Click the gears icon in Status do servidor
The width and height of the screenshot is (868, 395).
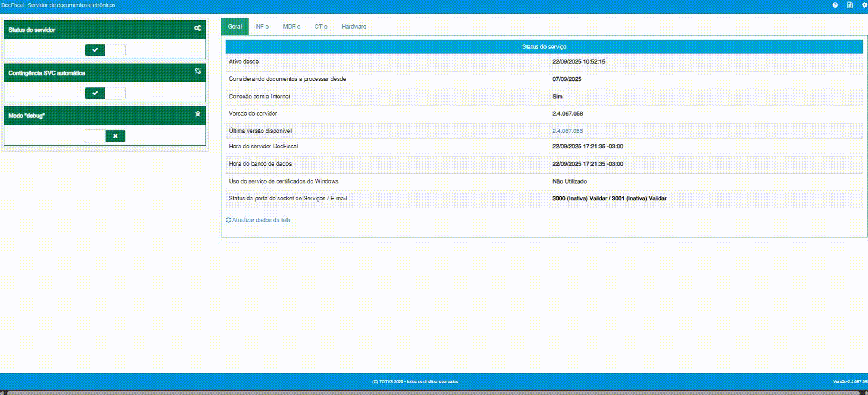click(x=198, y=28)
